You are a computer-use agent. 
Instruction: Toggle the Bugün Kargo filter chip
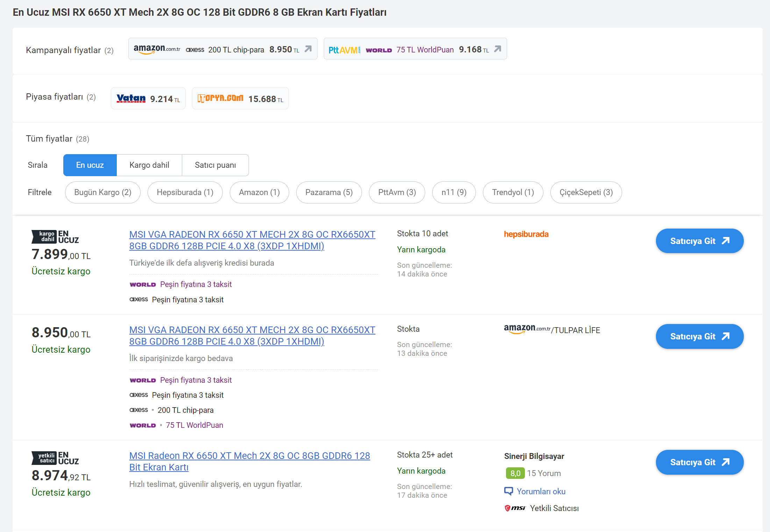pos(102,192)
